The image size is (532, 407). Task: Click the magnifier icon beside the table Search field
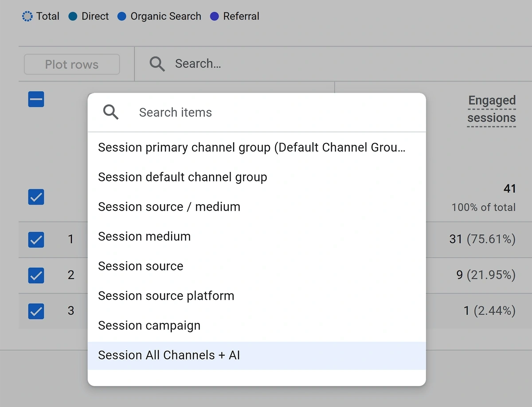click(157, 64)
